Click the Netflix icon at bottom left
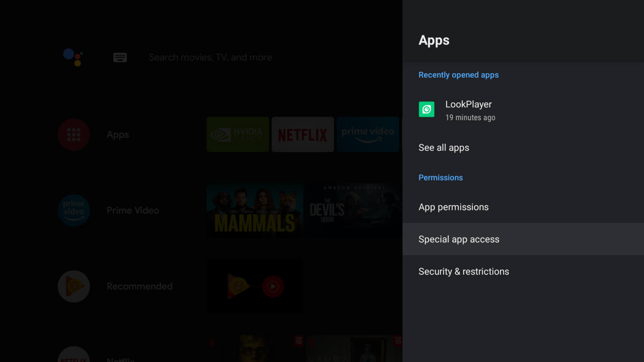The image size is (644, 362). (x=73, y=354)
